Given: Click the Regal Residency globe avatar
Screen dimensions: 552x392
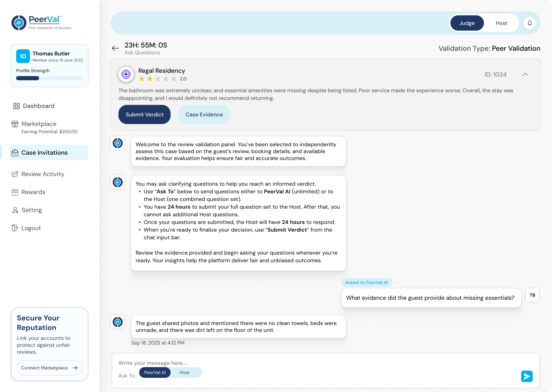Looking at the screenshot, I should click(126, 74).
